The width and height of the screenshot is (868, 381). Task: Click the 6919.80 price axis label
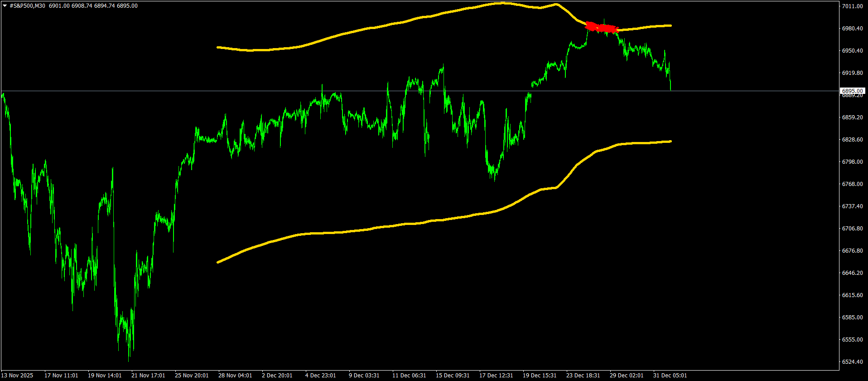(852, 73)
